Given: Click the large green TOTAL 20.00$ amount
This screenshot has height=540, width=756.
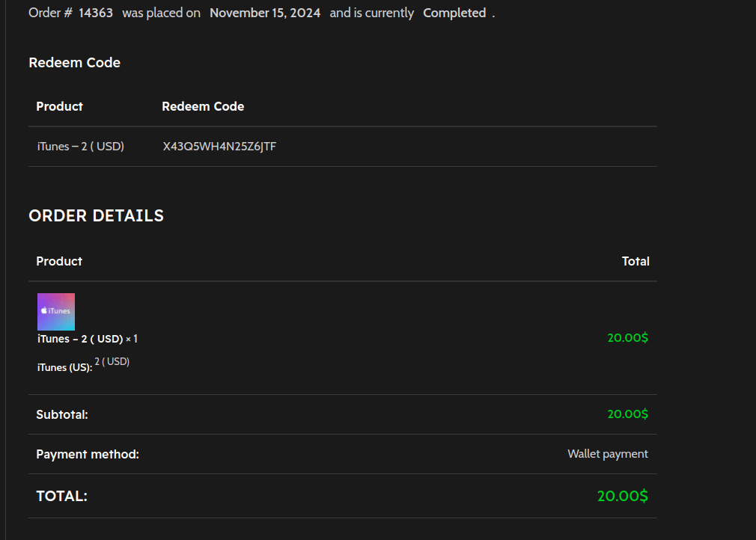Looking at the screenshot, I should pyautogui.click(x=622, y=496).
